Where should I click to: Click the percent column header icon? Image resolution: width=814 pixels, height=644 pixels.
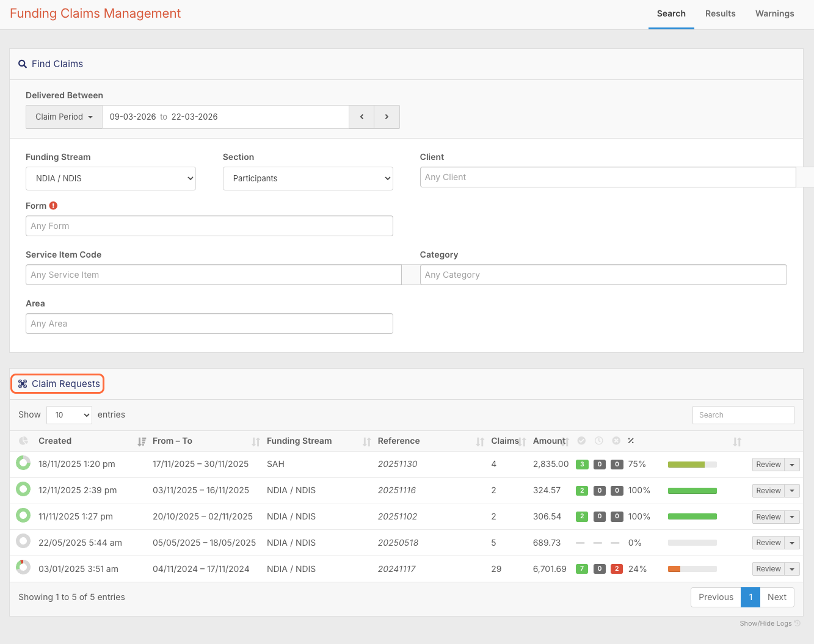pos(631,441)
